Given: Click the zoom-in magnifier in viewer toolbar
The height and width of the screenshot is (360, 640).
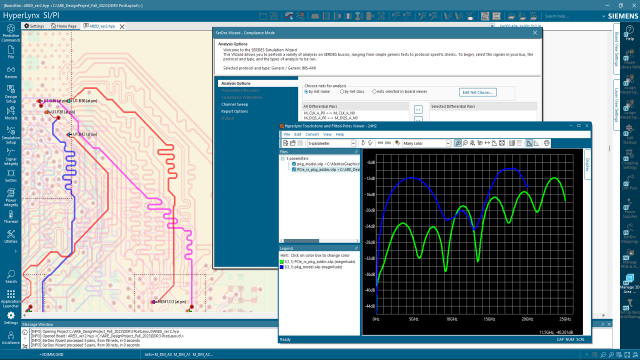Looking at the screenshot, I should click(x=458, y=143).
